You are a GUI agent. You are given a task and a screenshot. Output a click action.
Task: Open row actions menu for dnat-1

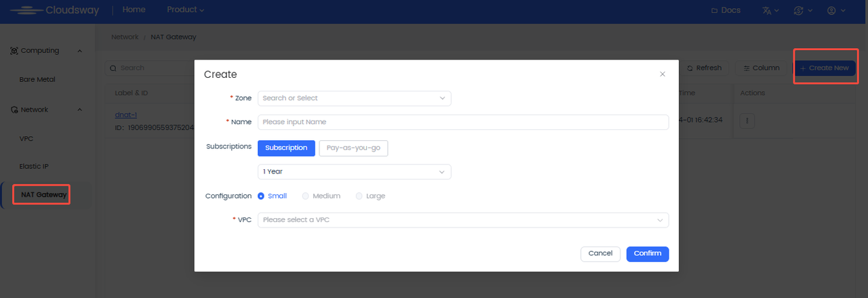pyautogui.click(x=747, y=121)
